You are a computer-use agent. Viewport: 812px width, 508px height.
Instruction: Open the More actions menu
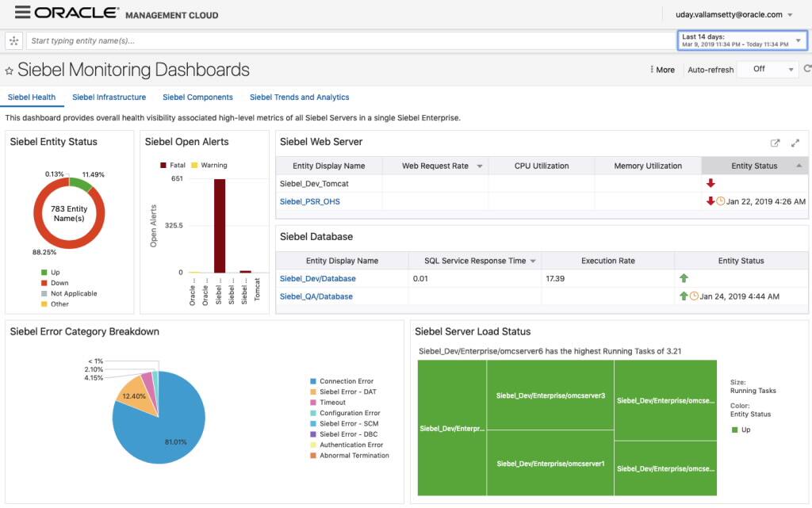(x=661, y=69)
